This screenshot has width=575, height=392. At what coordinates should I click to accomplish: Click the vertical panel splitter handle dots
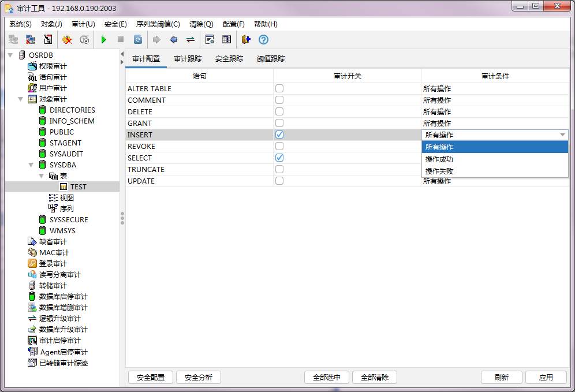[x=122, y=218]
